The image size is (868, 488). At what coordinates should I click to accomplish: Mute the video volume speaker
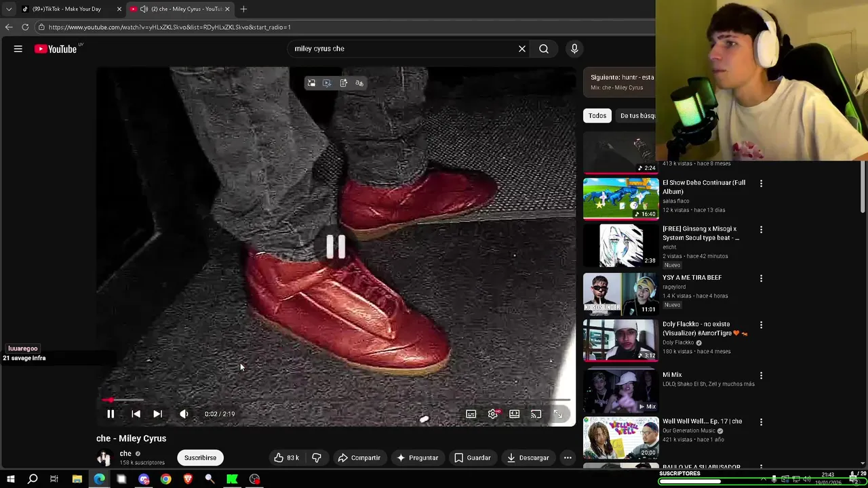click(184, 414)
